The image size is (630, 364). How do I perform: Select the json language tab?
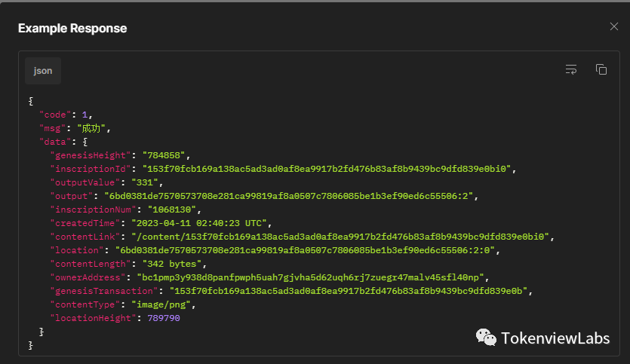(43, 71)
